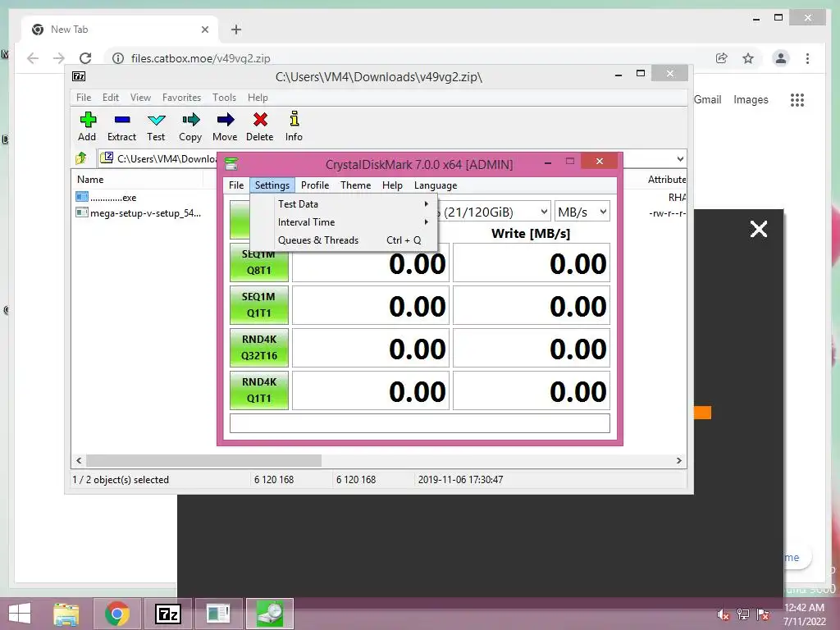840x630 pixels.
Task: Click the Add icon in 7-Zip toolbar
Action: pyautogui.click(x=87, y=120)
